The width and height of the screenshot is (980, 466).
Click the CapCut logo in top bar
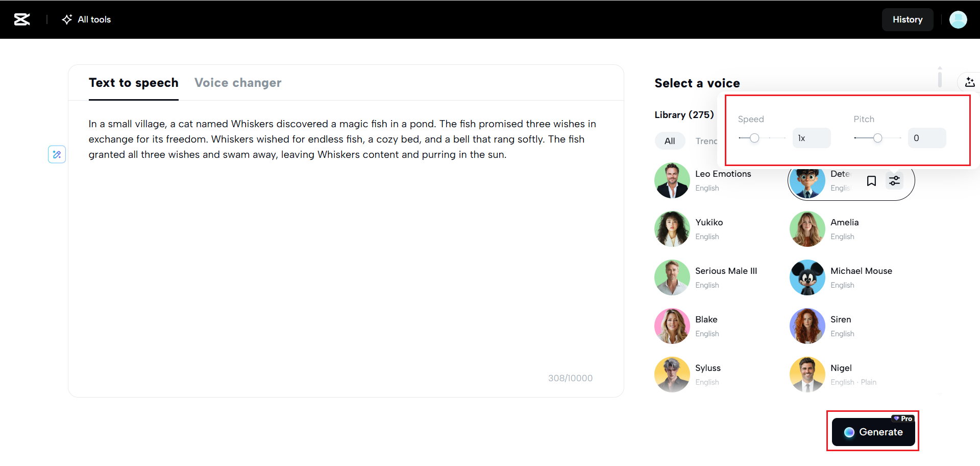tap(21, 19)
